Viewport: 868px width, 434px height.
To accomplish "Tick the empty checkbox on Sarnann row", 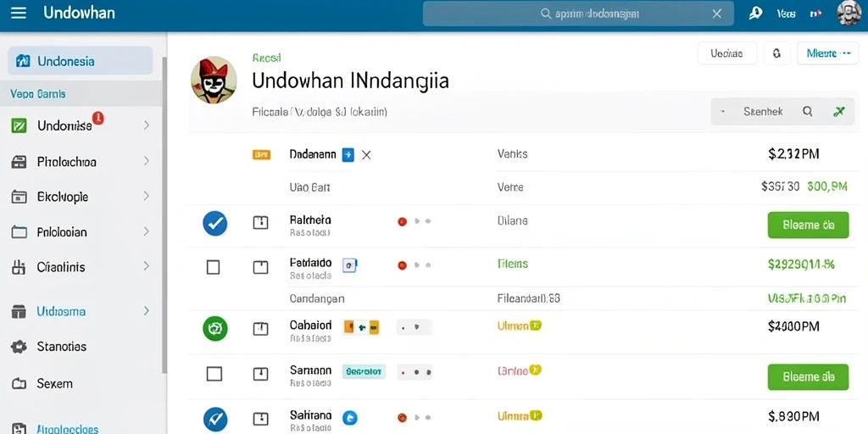I will coord(214,374).
